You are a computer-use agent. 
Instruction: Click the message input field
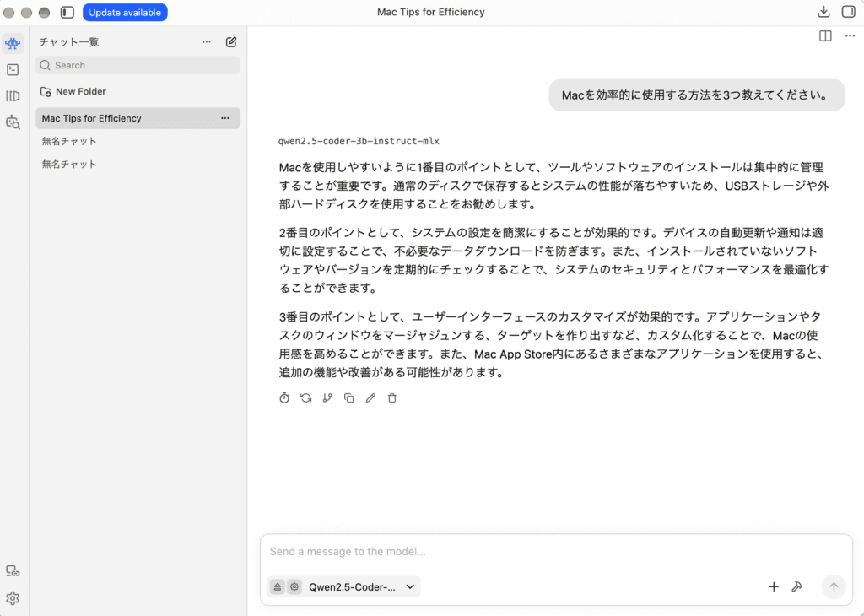point(556,552)
